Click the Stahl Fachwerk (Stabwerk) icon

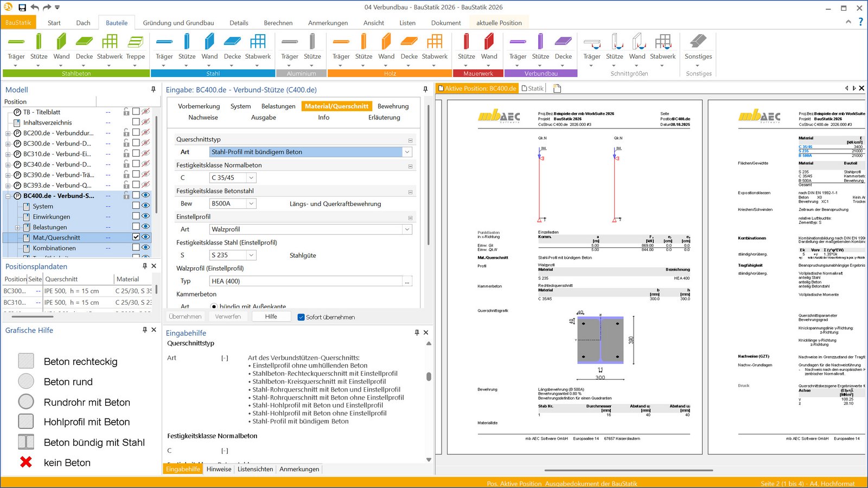pos(258,42)
